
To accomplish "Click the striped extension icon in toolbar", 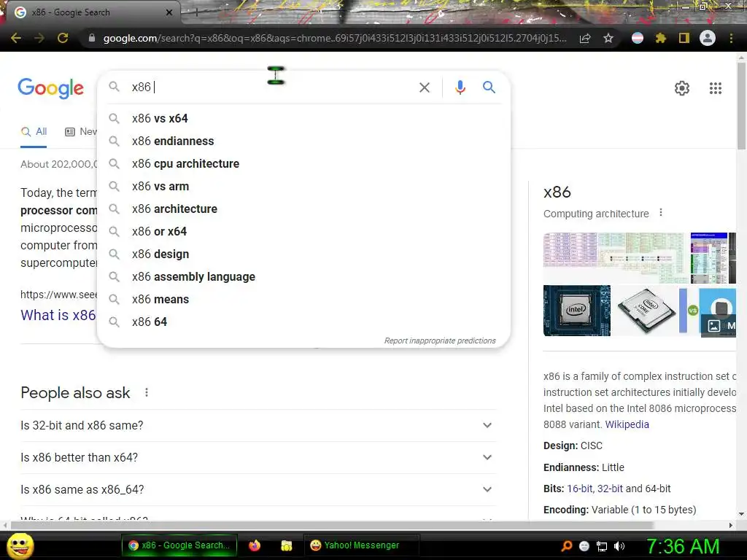I will [638, 38].
